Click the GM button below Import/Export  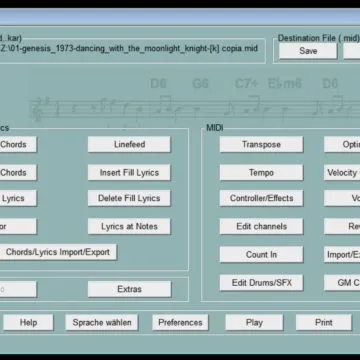click(x=342, y=283)
